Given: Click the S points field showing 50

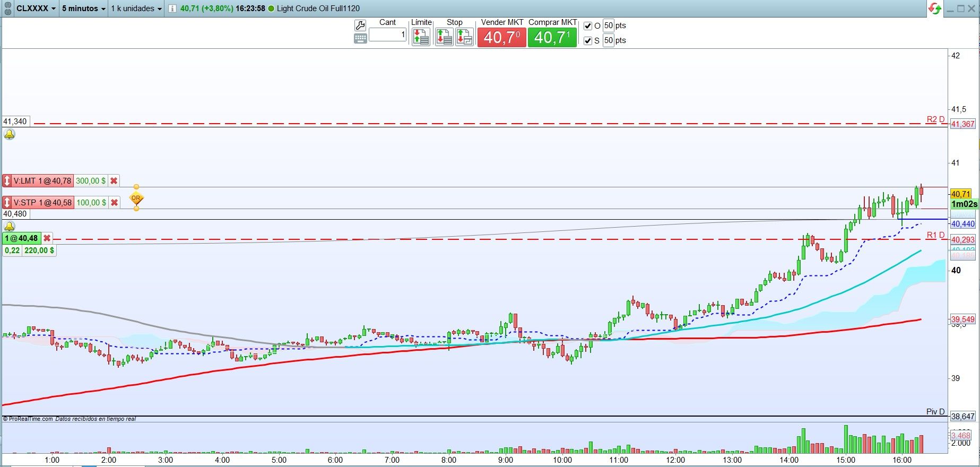Looking at the screenshot, I should [x=608, y=40].
